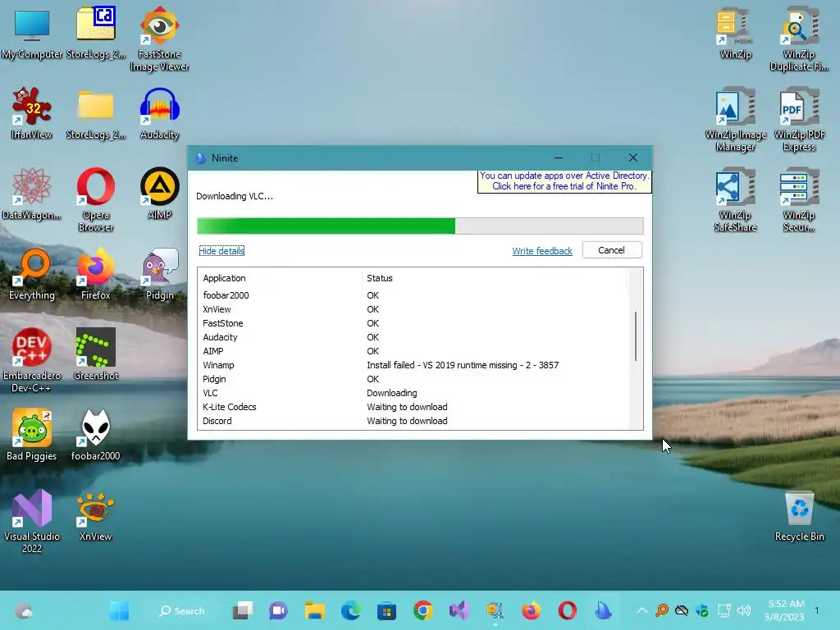Open the volume control in system tray
The height and width of the screenshot is (630, 840).
tap(743, 610)
